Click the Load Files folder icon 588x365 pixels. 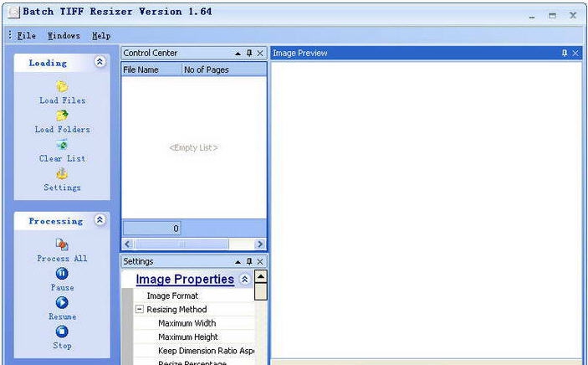point(62,86)
